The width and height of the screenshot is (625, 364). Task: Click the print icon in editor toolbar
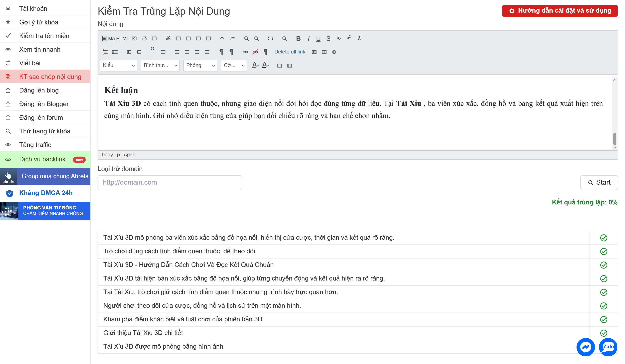(x=144, y=38)
